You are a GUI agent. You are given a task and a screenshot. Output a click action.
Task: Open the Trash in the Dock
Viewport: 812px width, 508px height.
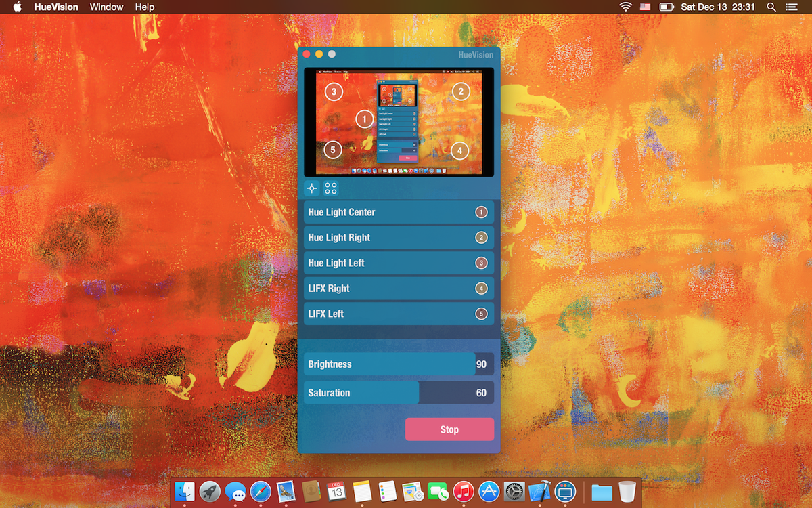coord(627,491)
